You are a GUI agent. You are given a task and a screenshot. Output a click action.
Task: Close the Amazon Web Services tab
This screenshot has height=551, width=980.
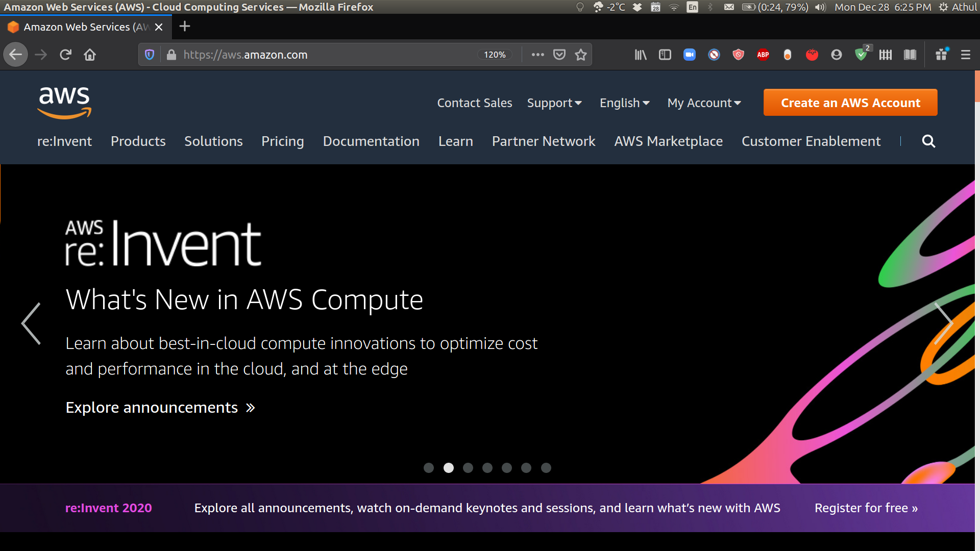click(159, 27)
